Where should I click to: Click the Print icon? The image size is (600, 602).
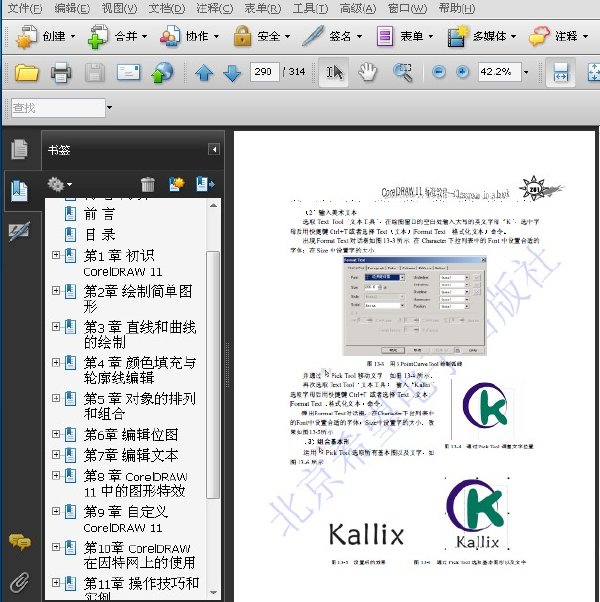pyautogui.click(x=61, y=72)
